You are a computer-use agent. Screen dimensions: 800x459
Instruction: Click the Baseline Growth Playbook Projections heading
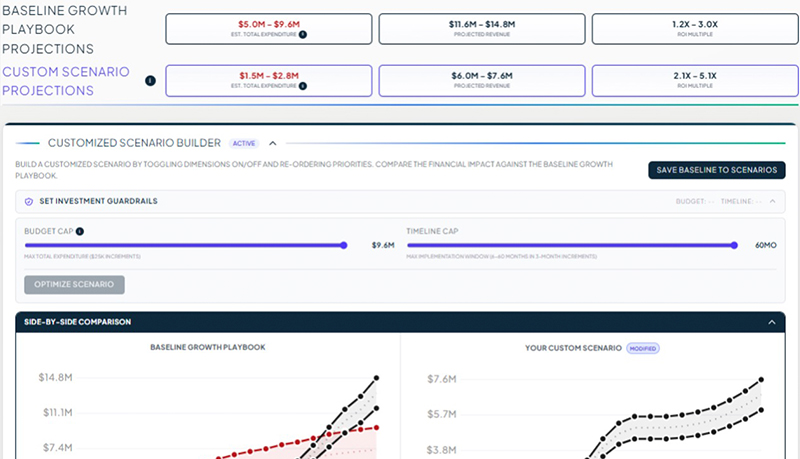pyautogui.click(x=64, y=30)
